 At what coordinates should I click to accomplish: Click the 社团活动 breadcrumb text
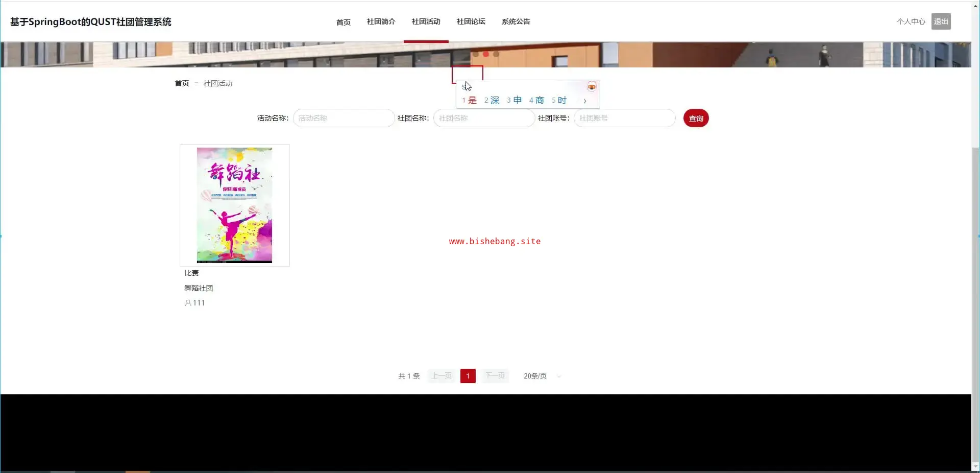pos(218,83)
